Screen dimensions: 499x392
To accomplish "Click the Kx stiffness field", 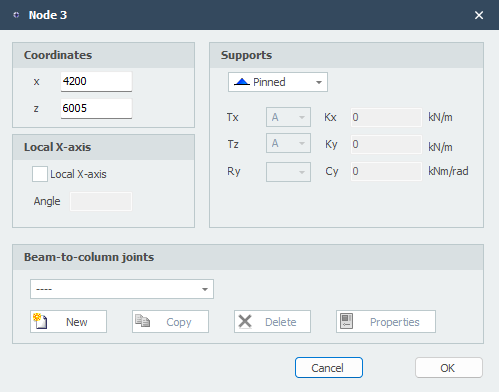I will pyautogui.click(x=386, y=117).
